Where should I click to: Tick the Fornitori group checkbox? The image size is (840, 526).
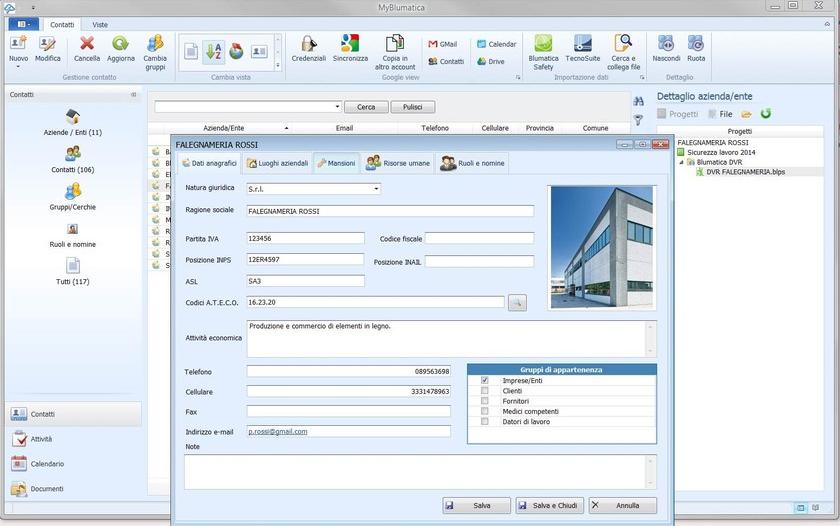tap(485, 401)
